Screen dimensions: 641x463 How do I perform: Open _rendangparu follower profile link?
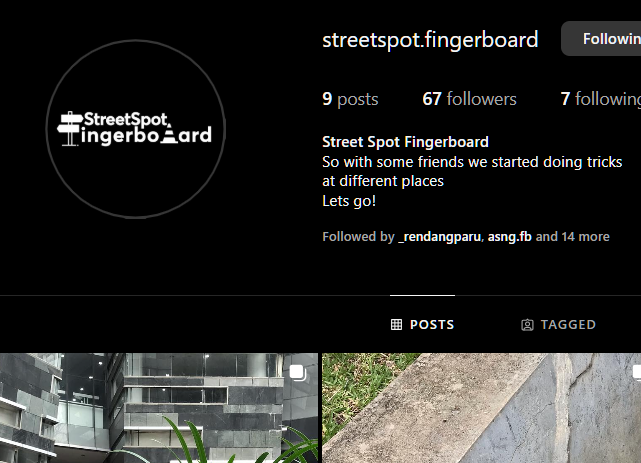point(439,237)
